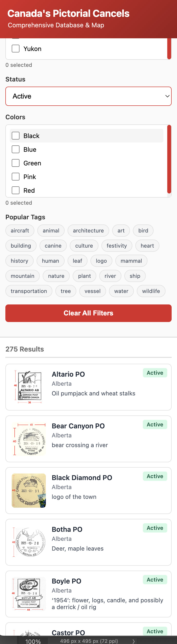Apply the festivity tag filter
Viewport: 177px width, 644px height.
tap(117, 246)
